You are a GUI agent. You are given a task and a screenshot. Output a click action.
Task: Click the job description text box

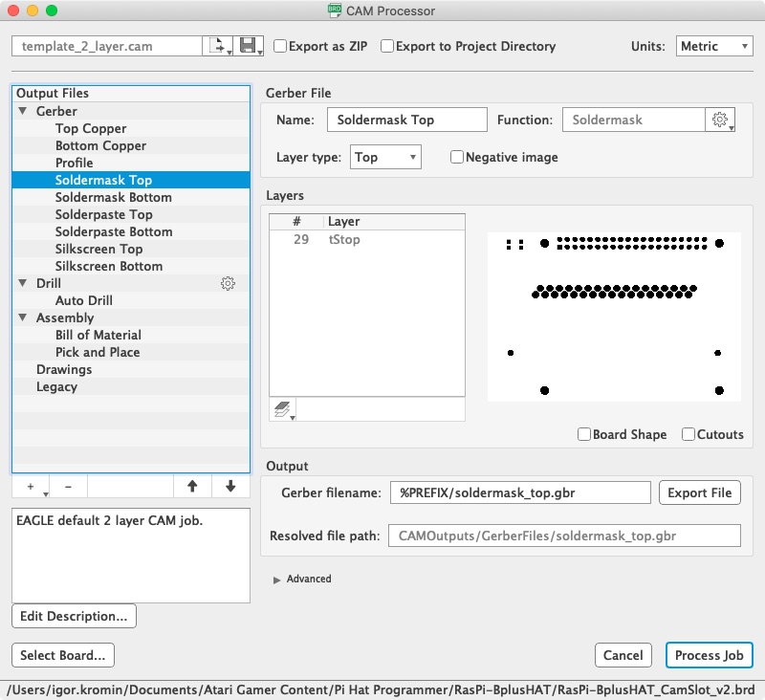click(x=131, y=555)
